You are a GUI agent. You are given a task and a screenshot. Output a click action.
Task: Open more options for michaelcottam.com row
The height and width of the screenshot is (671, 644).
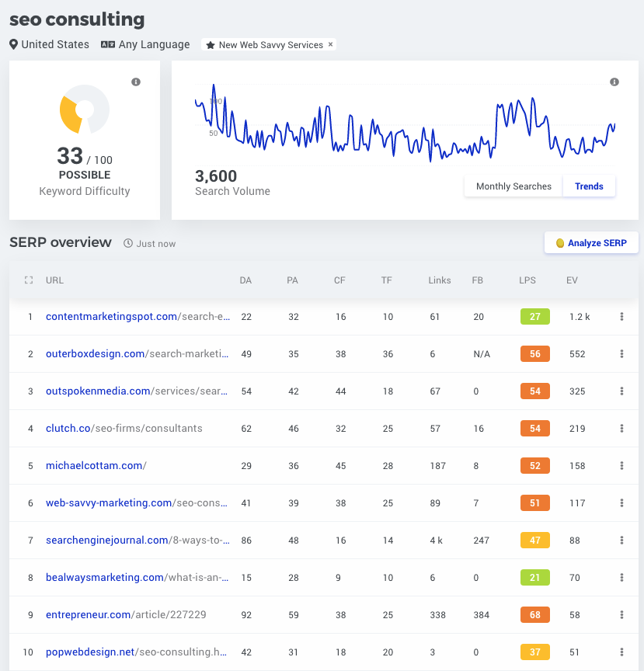tap(621, 465)
